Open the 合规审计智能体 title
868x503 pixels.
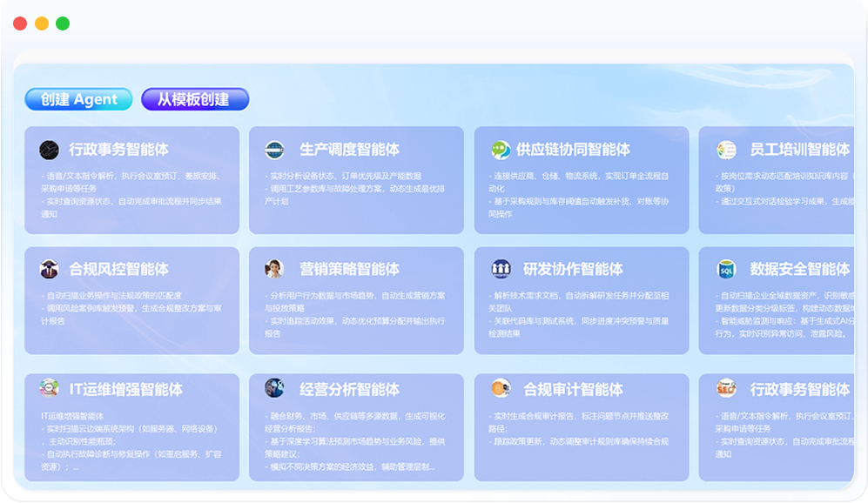573,389
